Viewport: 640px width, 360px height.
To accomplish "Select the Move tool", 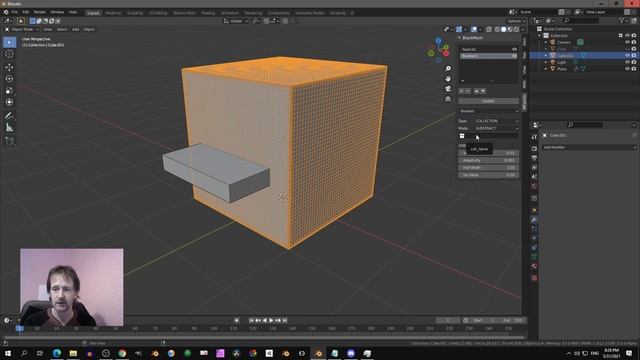I will [x=9, y=67].
